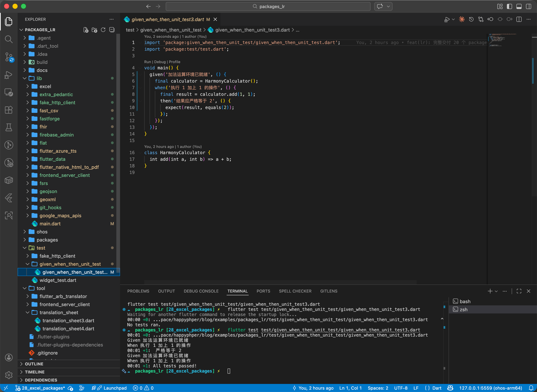
Task: Switch to the PROBLEMS panel tab
Action: 138,291
